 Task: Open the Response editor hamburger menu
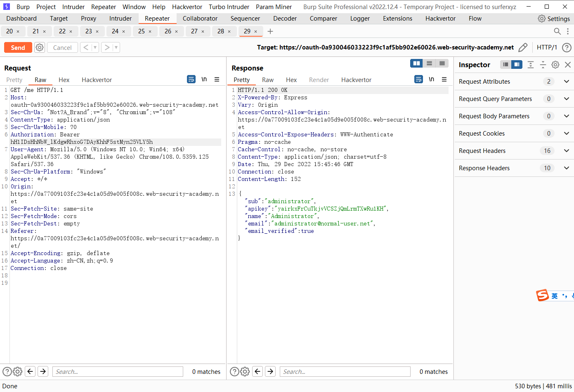coord(444,79)
